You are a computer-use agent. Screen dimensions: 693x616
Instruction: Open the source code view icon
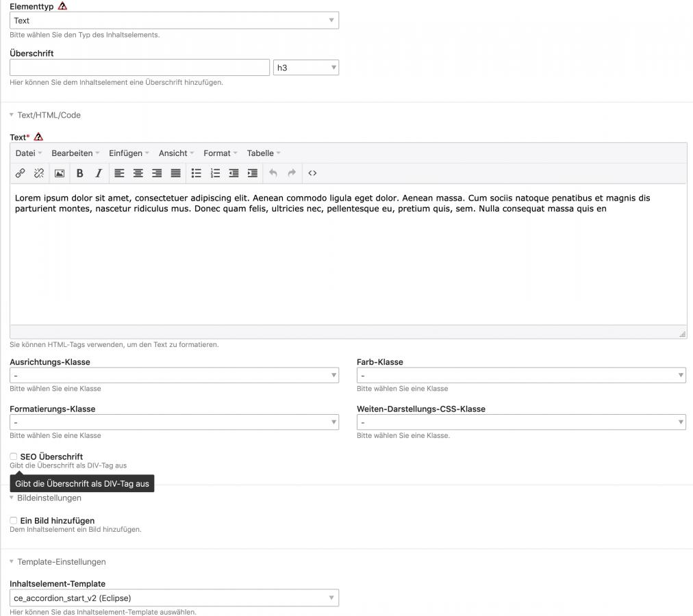pyautogui.click(x=312, y=173)
